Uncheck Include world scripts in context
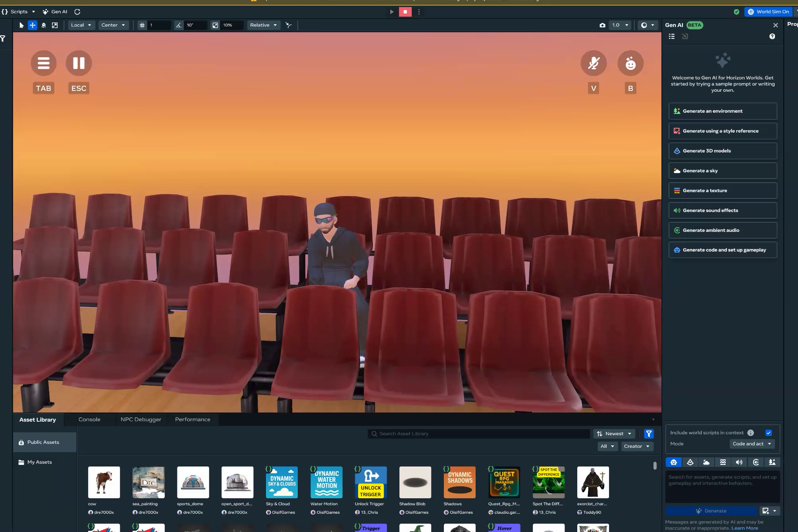Screen dimensions: 798x532 tap(769, 433)
